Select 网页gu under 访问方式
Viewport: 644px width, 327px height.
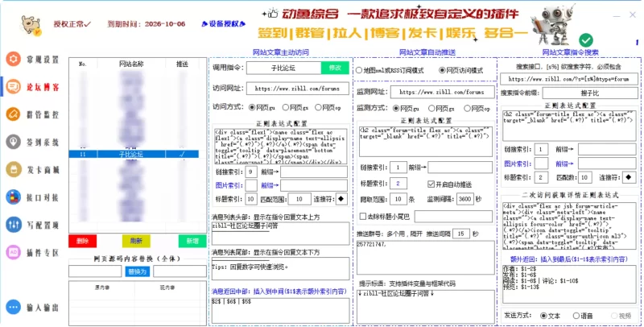pyautogui.click(x=262, y=107)
